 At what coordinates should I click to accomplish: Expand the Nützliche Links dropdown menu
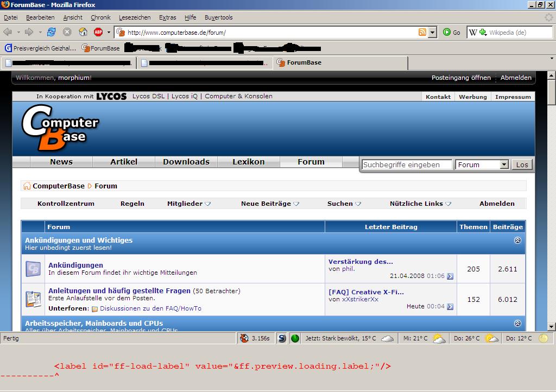[x=421, y=204]
